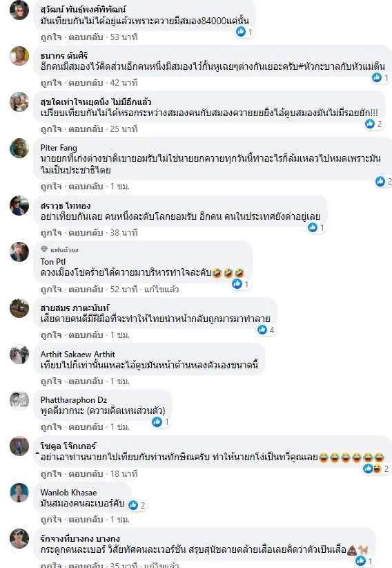The height and width of the screenshot is (568, 392).
Task: Click the Arthit Sakaew Arthit name link
Action: (x=78, y=354)
